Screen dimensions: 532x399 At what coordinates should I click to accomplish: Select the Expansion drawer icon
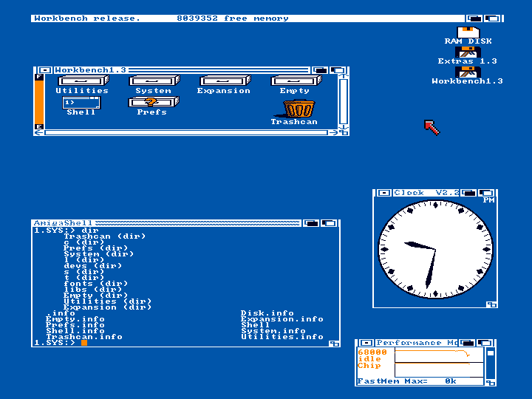(x=223, y=81)
